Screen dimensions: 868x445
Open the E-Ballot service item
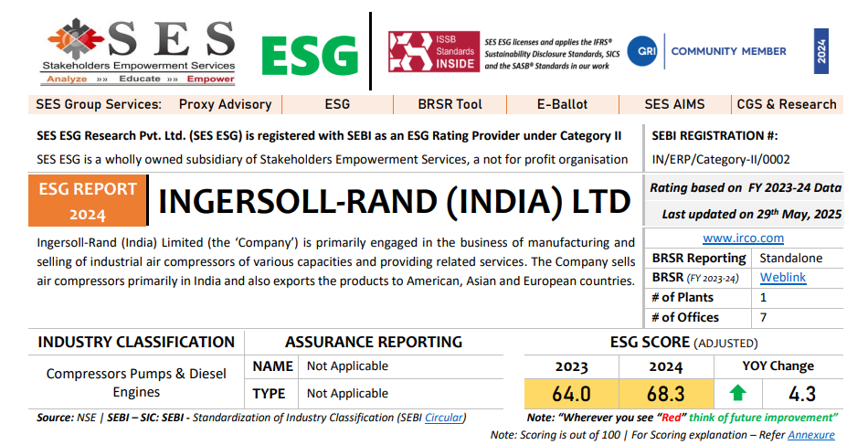(562, 104)
